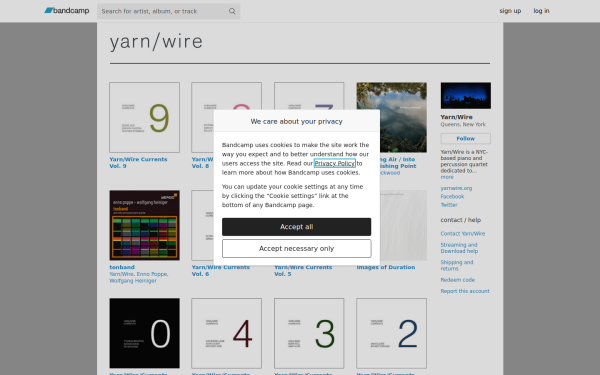Click the yarn/wire page header
This screenshot has width=600, height=375.
point(156,41)
